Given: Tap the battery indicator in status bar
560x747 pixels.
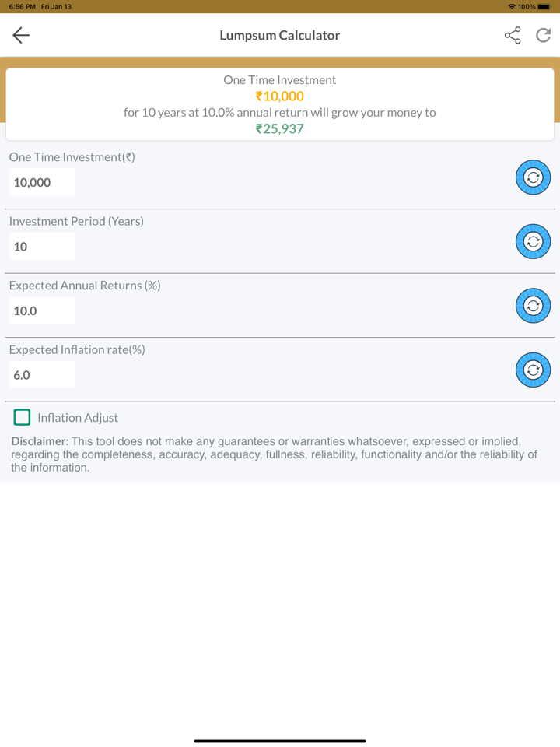Looking at the screenshot, I should click(544, 6).
